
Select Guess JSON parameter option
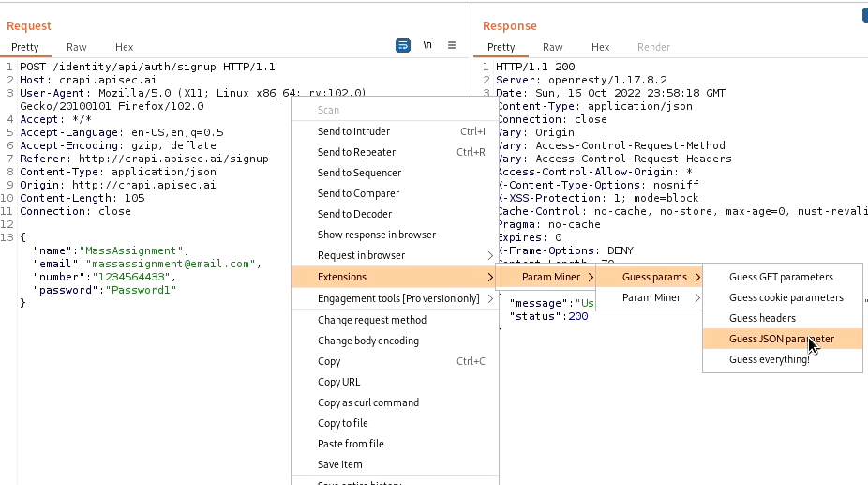781,339
